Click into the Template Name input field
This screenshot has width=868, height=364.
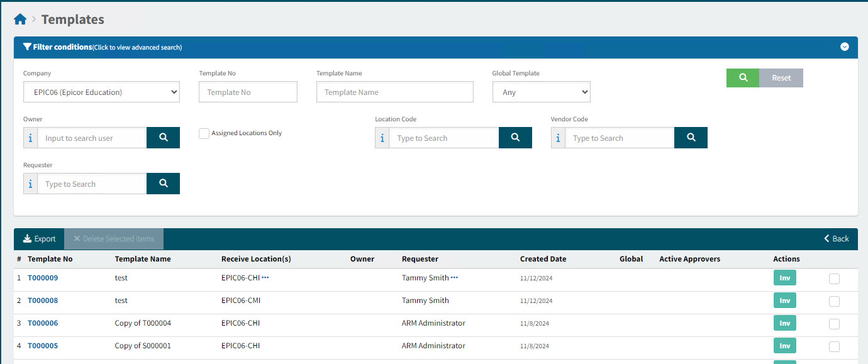point(394,92)
